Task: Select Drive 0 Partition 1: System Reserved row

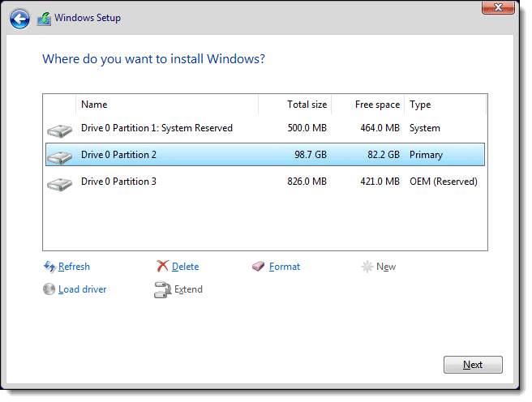Action: pyautogui.click(x=265, y=128)
